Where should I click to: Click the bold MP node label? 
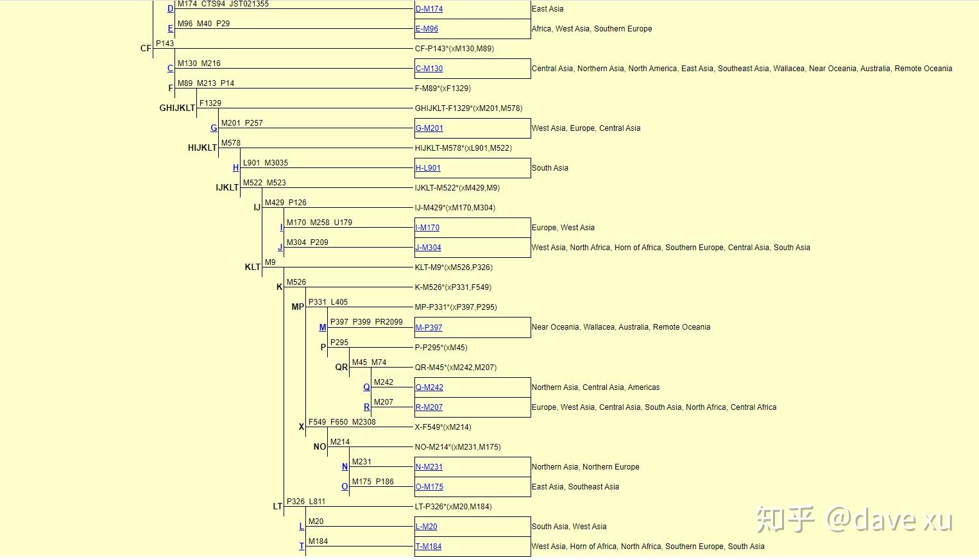point(298,307)
